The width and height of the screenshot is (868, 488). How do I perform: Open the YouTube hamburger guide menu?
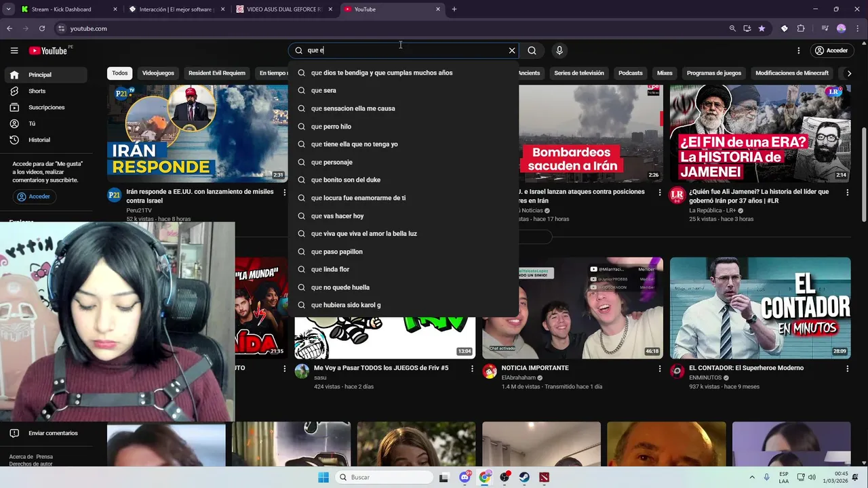point(14,50)
